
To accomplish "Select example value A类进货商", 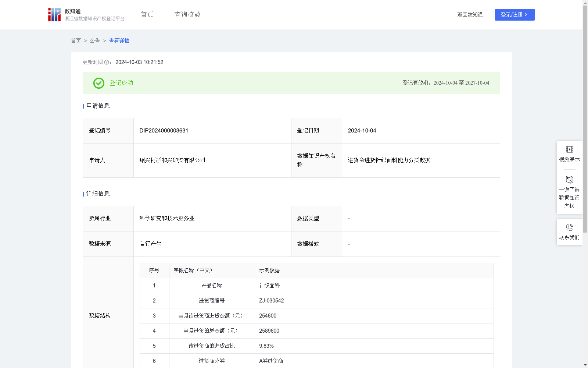I will (271, 361).
